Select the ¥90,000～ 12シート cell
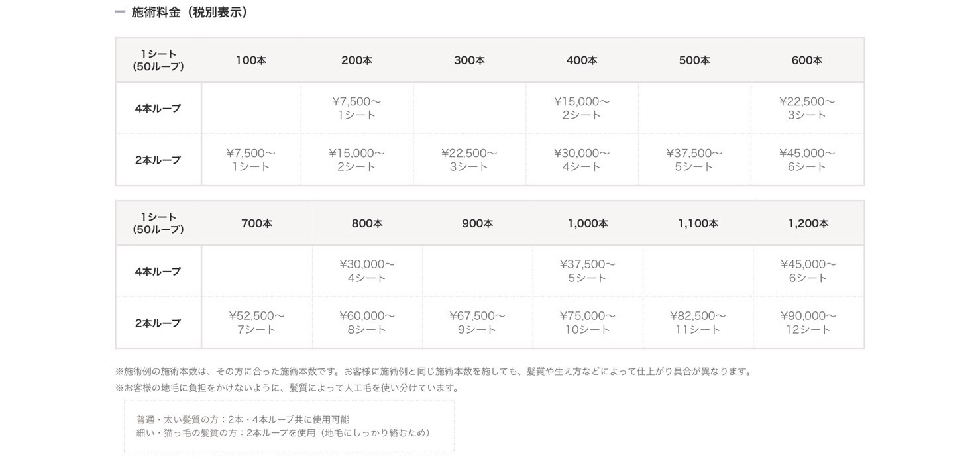 tap(808, 323)
